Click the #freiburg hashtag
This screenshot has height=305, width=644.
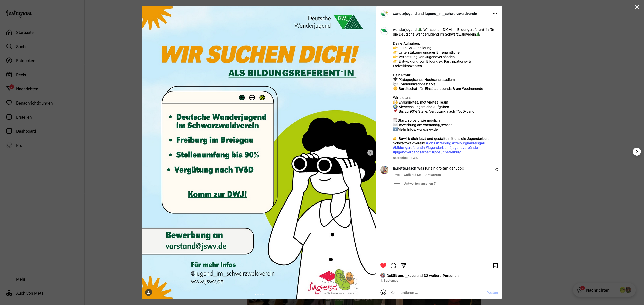[444, 143]
